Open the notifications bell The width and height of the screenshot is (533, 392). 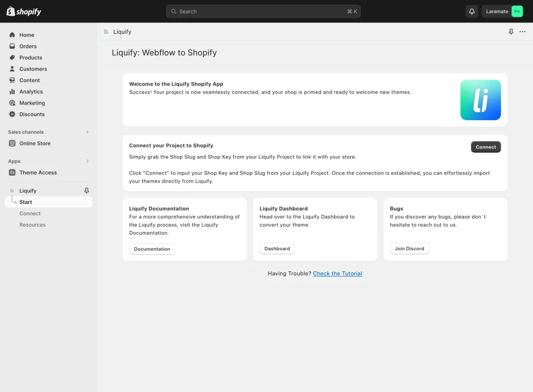472,11
